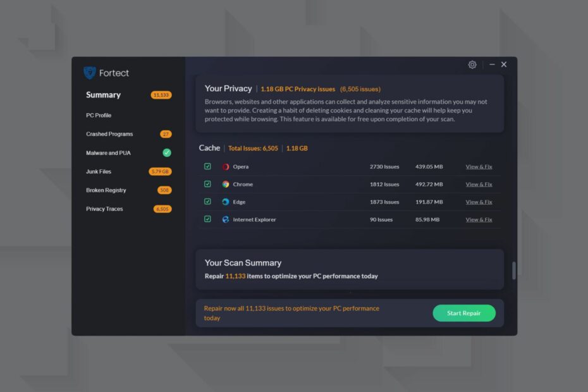Click the "85.98 MB" Internet Explorer size
This screenshot has width=588, height=392.
[427, 219]
